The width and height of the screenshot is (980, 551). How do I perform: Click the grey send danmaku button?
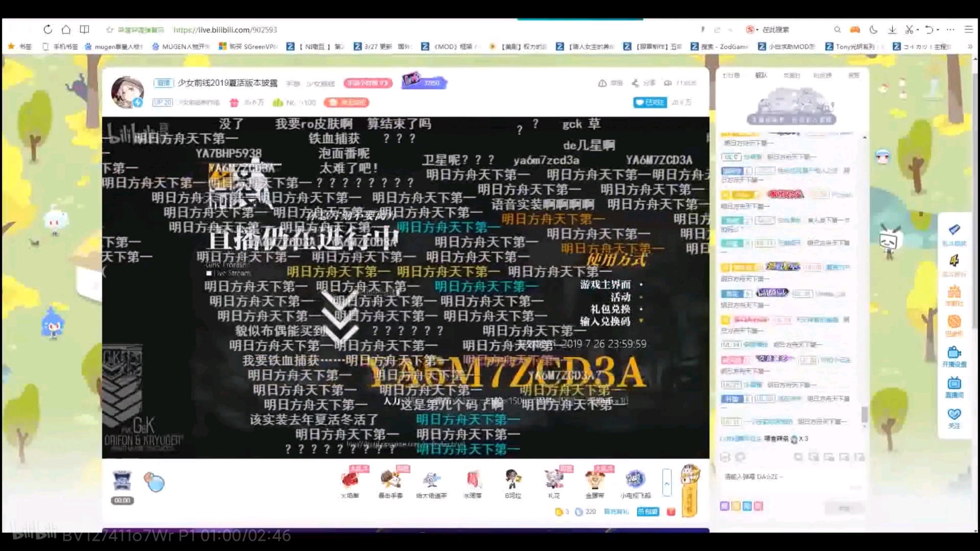844,508
